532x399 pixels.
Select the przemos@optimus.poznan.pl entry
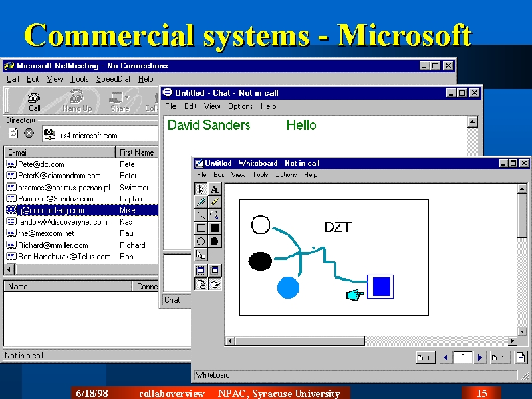click(x=81, y=188)
